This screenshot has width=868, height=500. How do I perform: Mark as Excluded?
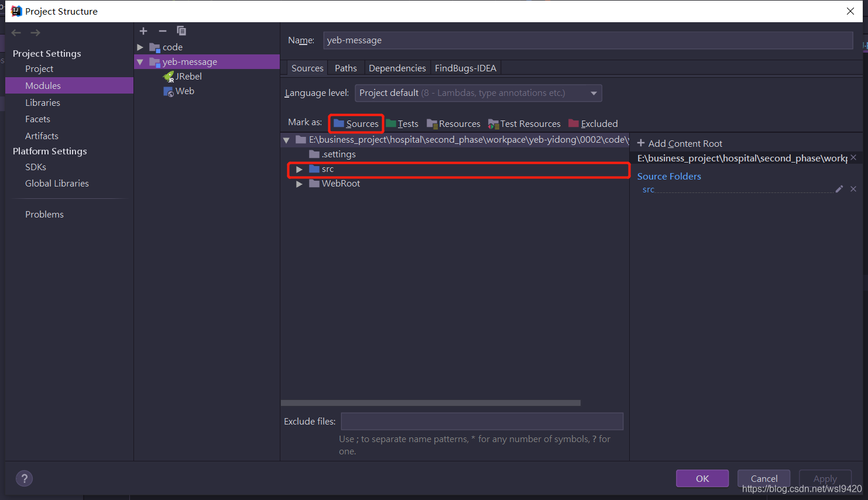pos(593,123)
